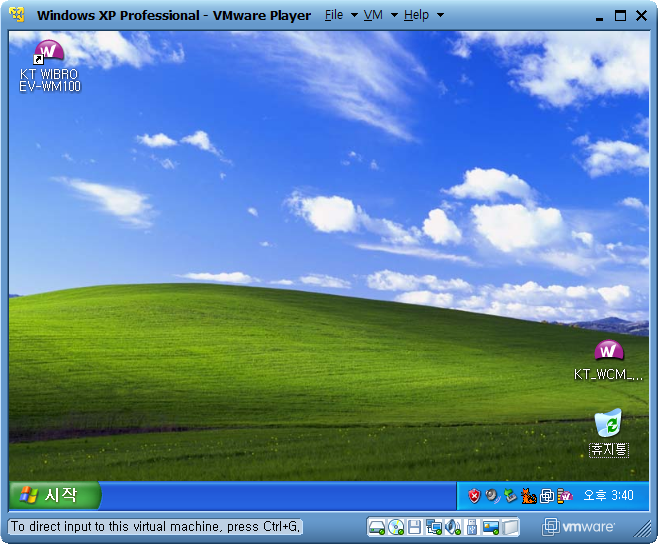The width and height of the screenshot is (658, 544).
Task: Maximize the VMware Player window
Action: click(621, 16)
